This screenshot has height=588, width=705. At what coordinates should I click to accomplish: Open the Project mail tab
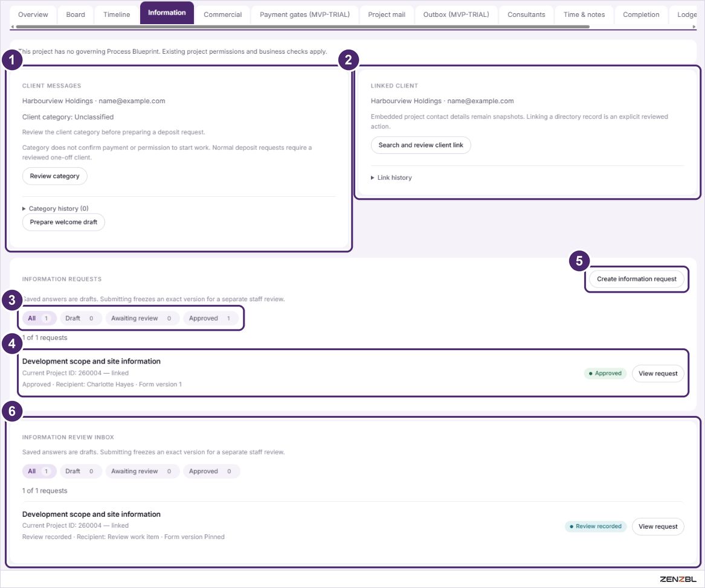tap(387, 15)
